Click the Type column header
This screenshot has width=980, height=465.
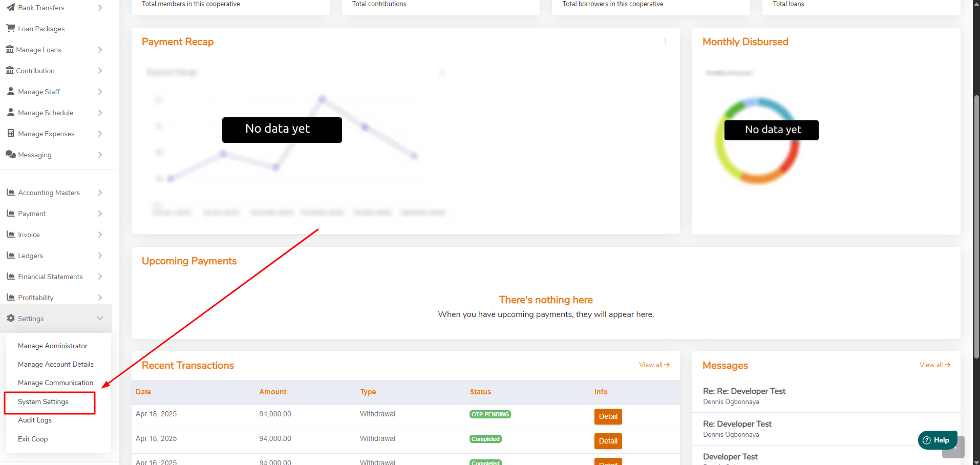point(368,392)
